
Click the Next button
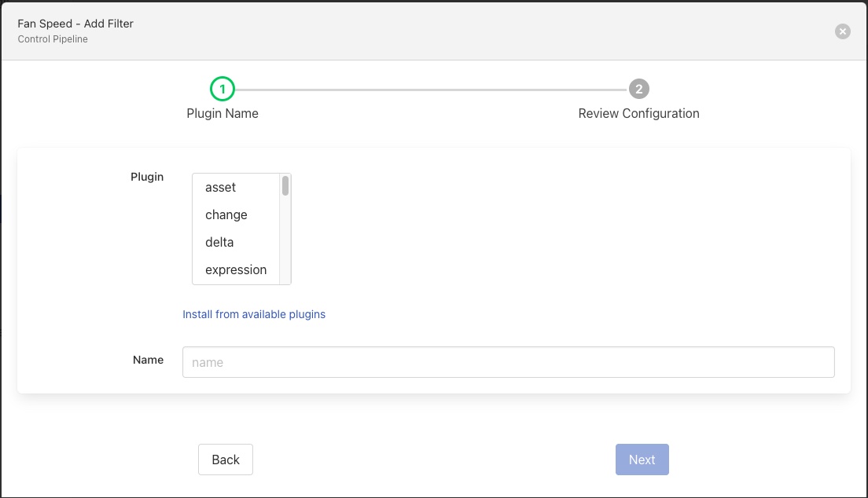(642, 460)
